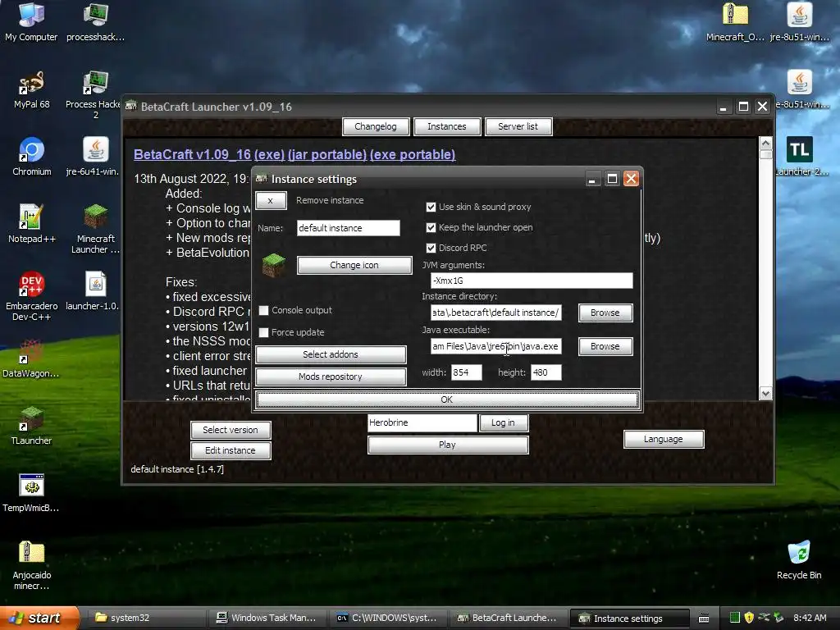Open the Minecraft_O zip folder icon
This screenshot has width=840, height=630.
[x=735, y=22]
